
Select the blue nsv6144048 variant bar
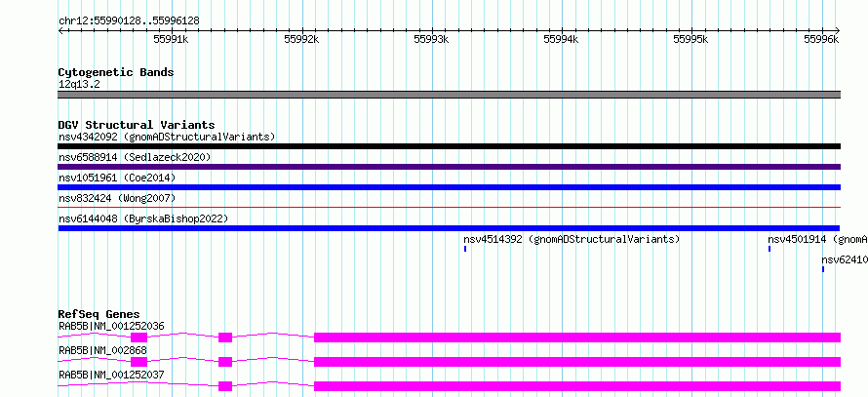tap(449, 228)
